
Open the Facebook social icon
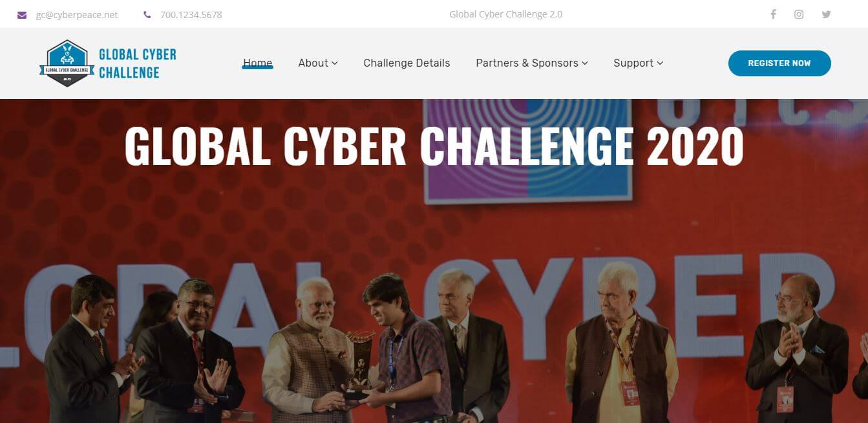[x=773, y=14]
